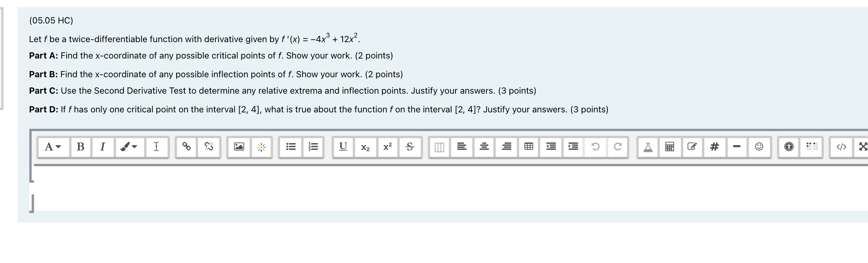Insert an image into the response
Image resolution: width=868 pixels, height=263 pixels.
(240, 147)
